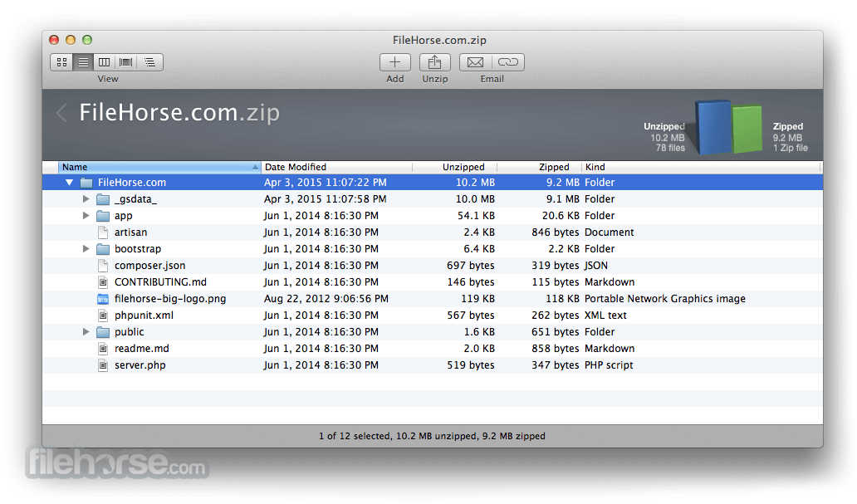This screenshot has width=857, height=504.
Task: Click the '54.1 KB' unzipped size
Action: coord(476,216)
